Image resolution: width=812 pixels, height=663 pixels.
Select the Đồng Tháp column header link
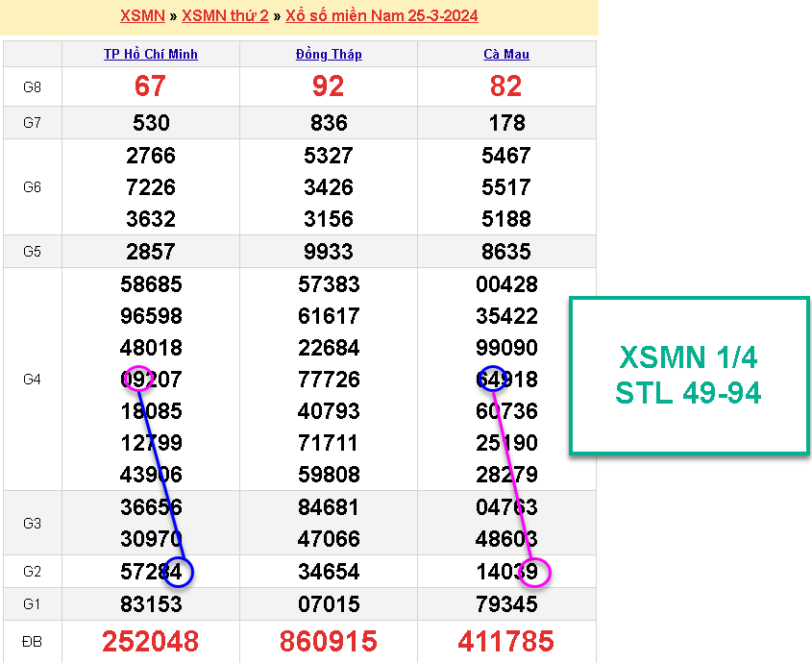click(x=329, y=54)
